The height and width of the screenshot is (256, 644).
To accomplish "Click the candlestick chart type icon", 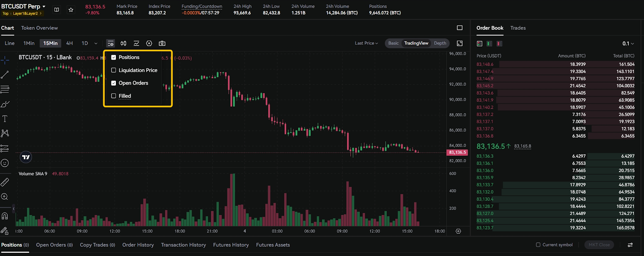I will 124,43.
